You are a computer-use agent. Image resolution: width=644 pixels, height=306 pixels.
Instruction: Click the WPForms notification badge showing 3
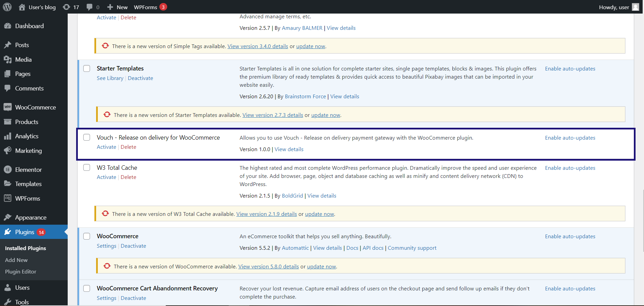tap(163, 7)
